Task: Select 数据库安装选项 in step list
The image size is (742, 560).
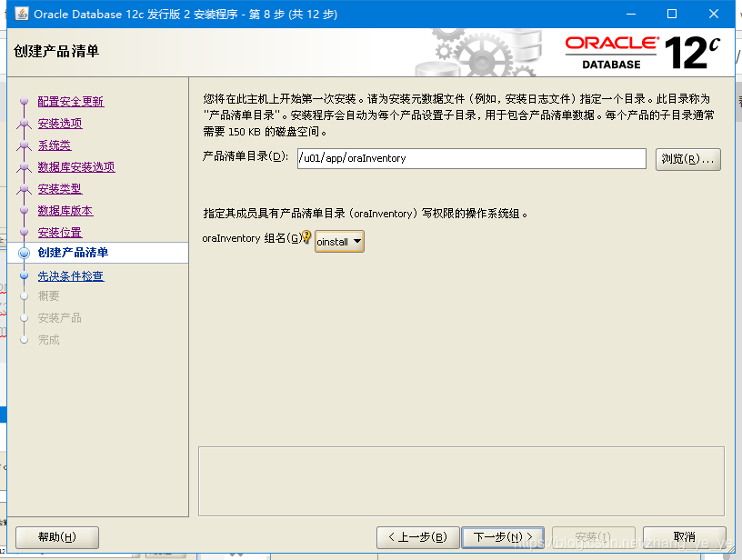Action: pos(76,167)
